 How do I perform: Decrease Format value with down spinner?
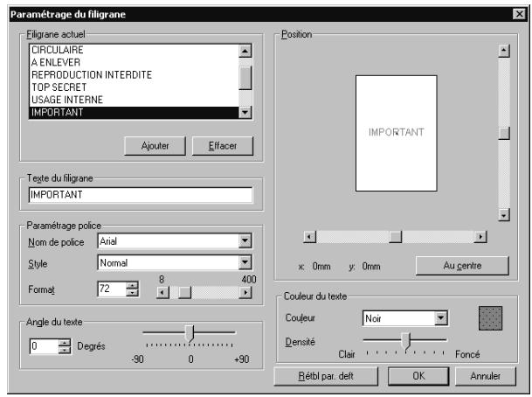coord(132,293)
